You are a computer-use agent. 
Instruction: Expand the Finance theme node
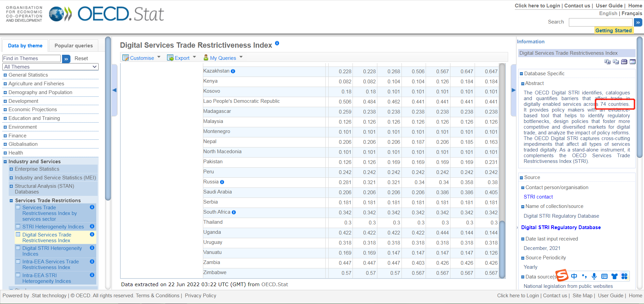click(5, 136)
